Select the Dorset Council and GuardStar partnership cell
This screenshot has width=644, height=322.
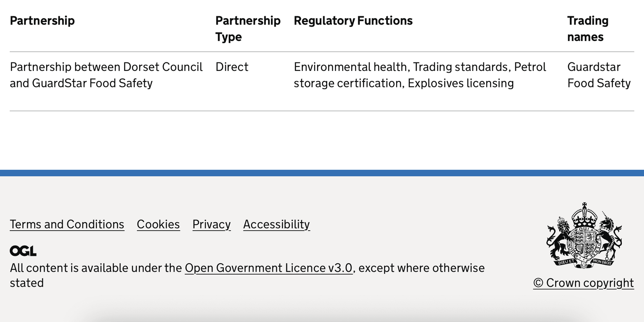point(106,75)
